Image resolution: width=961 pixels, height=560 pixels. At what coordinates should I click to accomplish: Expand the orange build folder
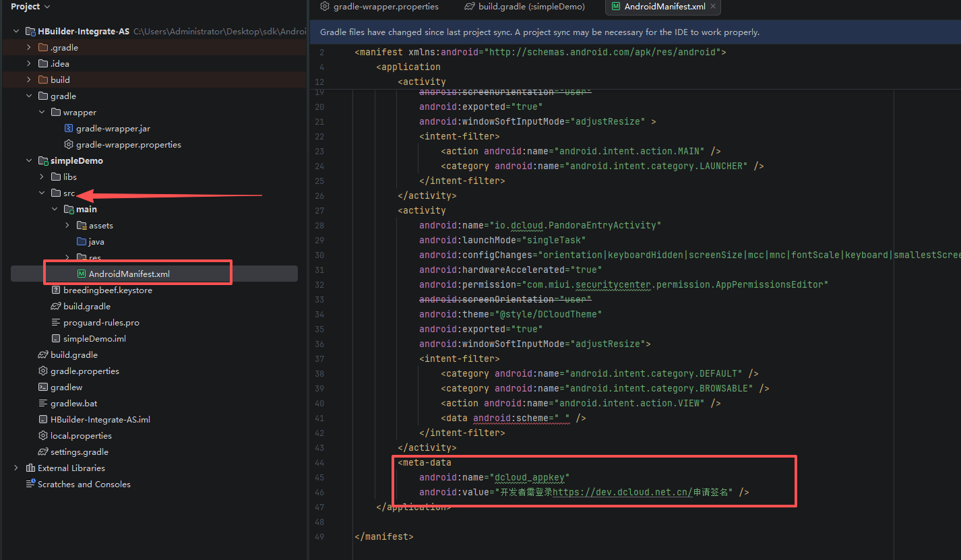(29, 80)
